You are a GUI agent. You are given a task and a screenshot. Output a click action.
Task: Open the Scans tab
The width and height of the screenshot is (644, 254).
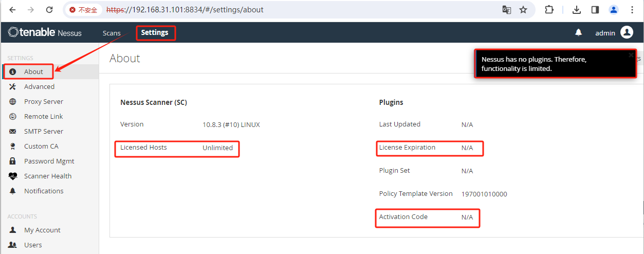click(112, 33)
